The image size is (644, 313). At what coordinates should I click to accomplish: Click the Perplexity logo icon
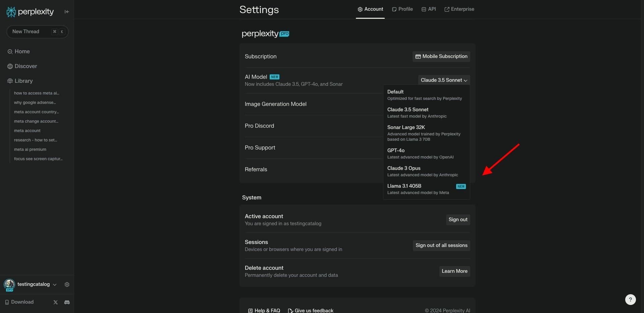11,12
